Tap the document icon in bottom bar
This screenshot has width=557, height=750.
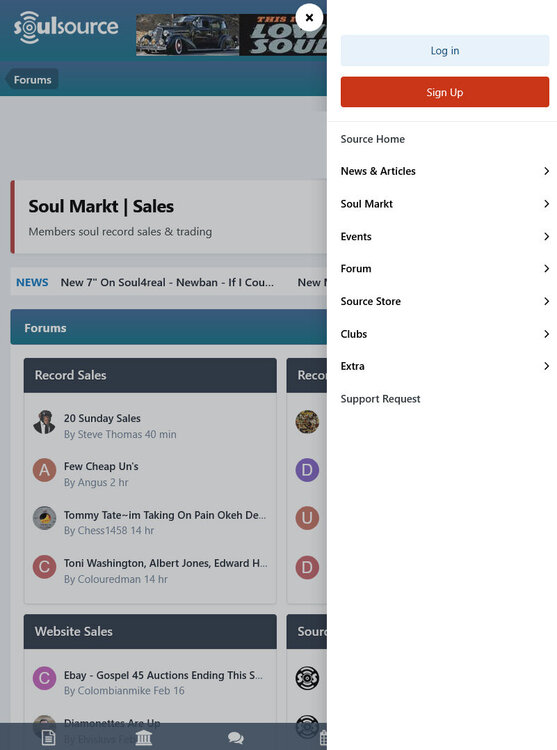tap(48, 738)
